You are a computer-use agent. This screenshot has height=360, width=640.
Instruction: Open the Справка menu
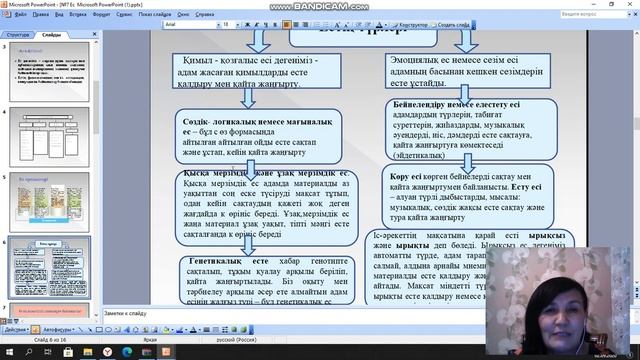click(x=204, y=14)
